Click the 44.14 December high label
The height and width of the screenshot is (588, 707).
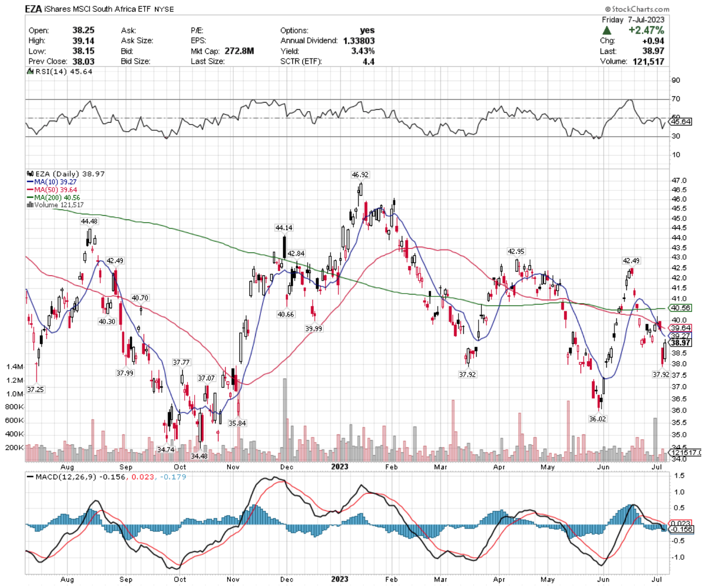tap(284, 228)
